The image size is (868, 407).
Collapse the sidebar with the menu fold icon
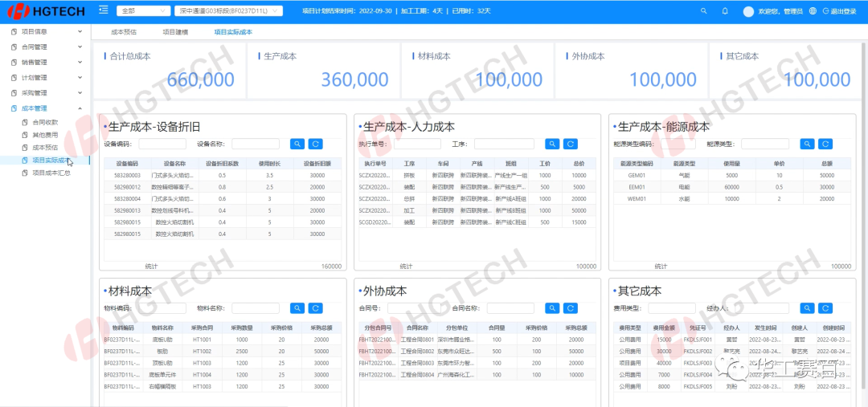click(x=103, y=10)
